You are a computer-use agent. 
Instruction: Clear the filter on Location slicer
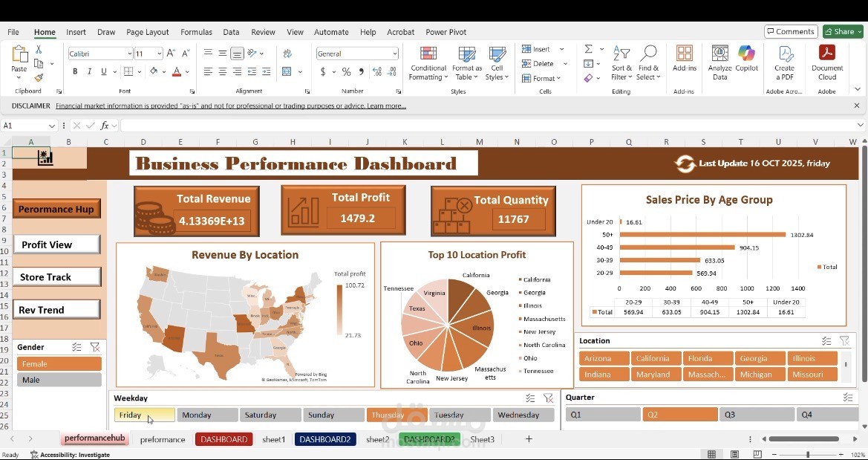click(845, 341)
